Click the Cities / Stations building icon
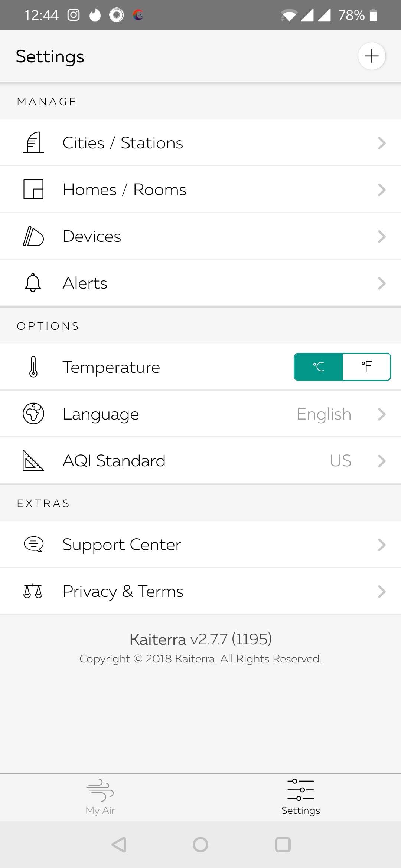Viewport: 401px width, 868px height. 33,143
